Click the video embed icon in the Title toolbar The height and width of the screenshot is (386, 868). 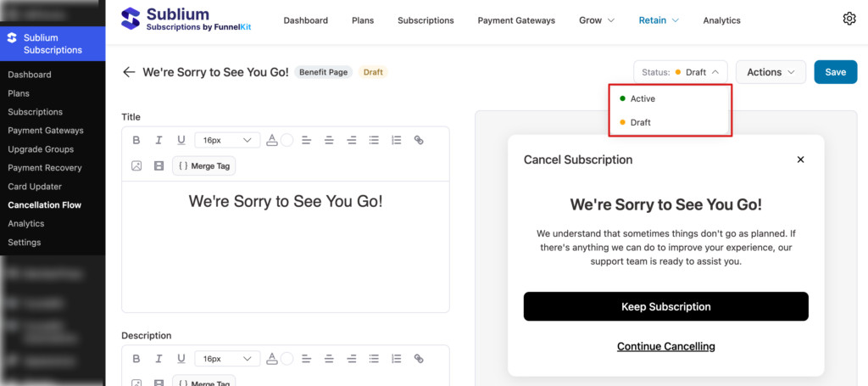[159, 165]
